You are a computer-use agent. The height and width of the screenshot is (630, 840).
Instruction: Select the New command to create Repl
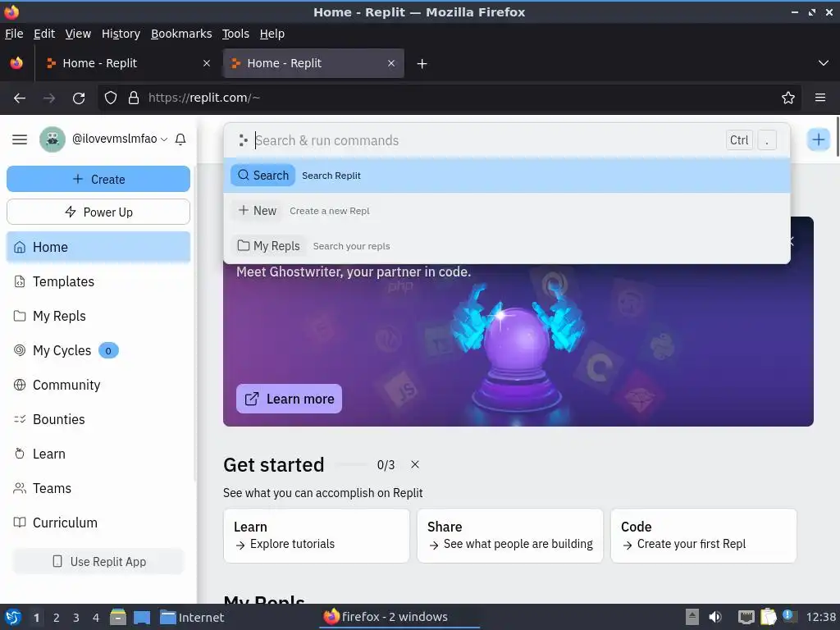click(507, 211)
